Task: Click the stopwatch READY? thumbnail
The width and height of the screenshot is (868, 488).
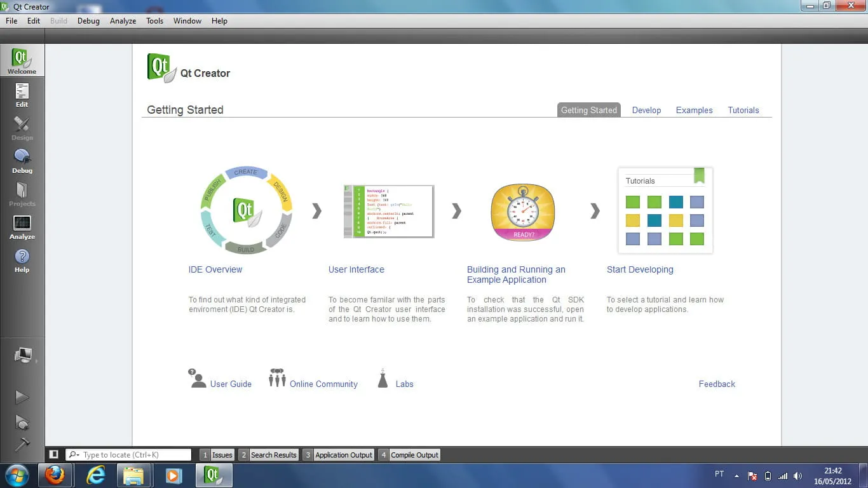Action: [523, 212]
